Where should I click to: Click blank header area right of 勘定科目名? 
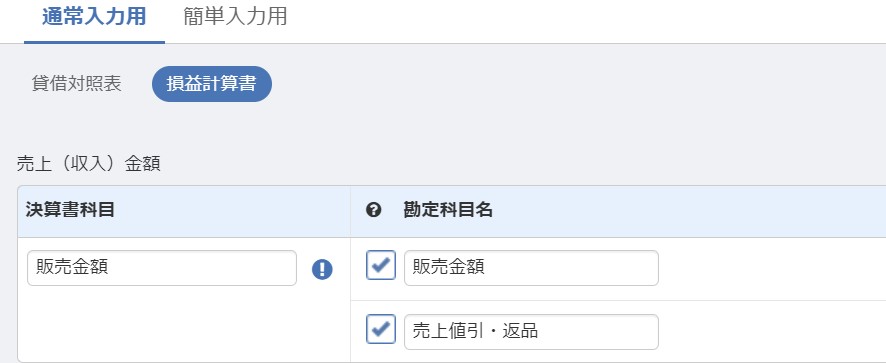[x=689, y=211]
